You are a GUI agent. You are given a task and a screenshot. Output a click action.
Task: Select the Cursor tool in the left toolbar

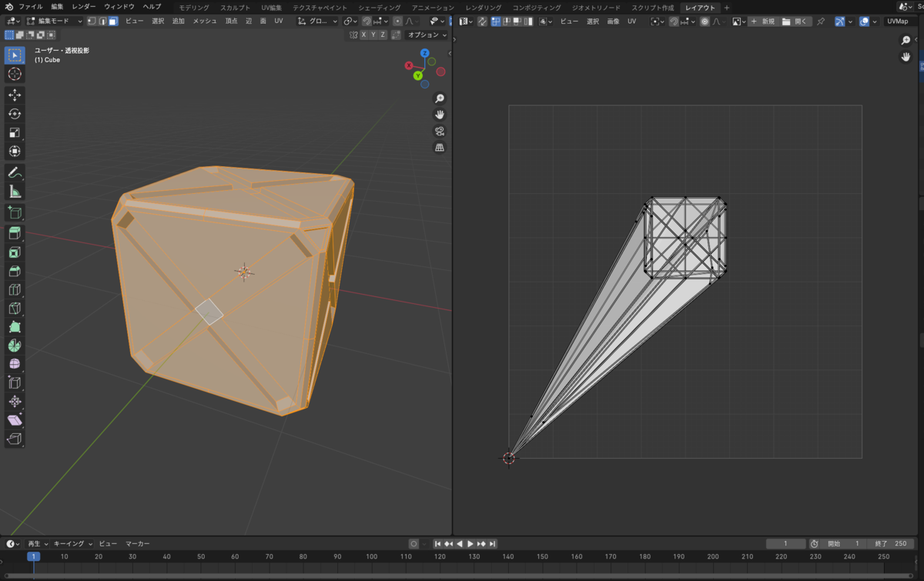[x=15, y=74]
